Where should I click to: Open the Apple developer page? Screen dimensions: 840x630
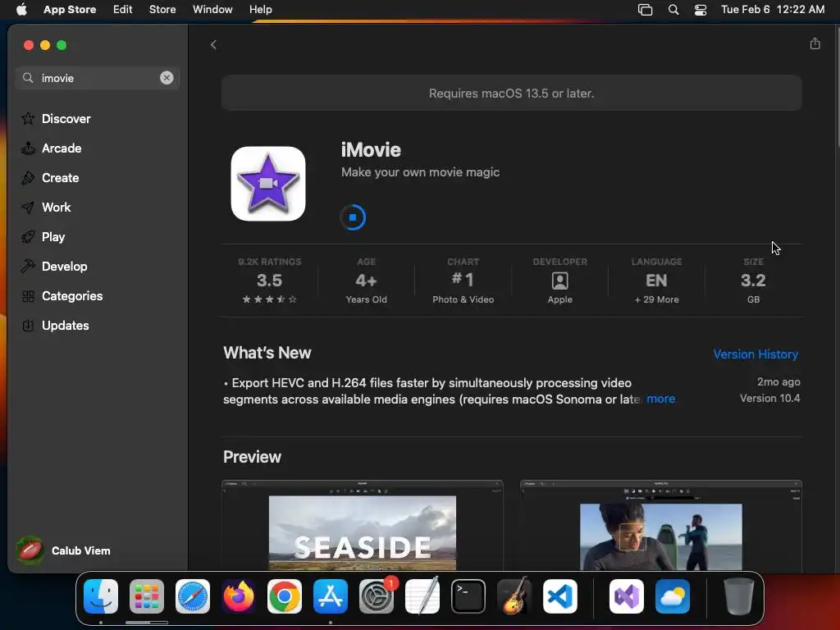point(559,281)
